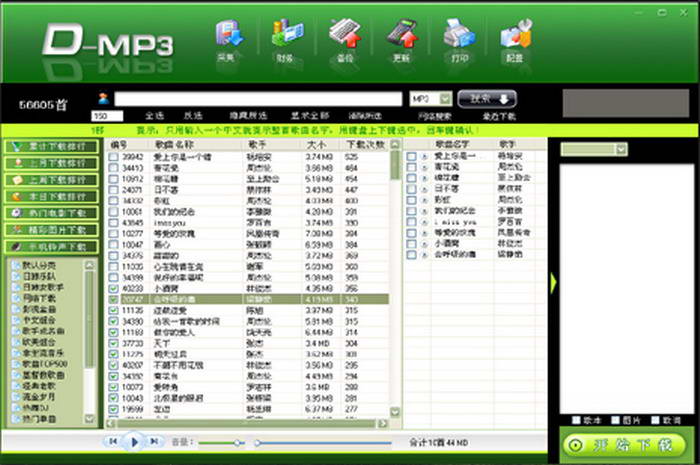Toggle the 图片 checkbox above start download
The height and width of the screenshot is (465, 700).
616,420
